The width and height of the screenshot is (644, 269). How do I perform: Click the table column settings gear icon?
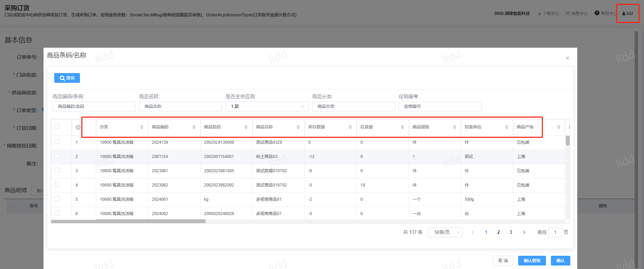[x=78, y=127]
